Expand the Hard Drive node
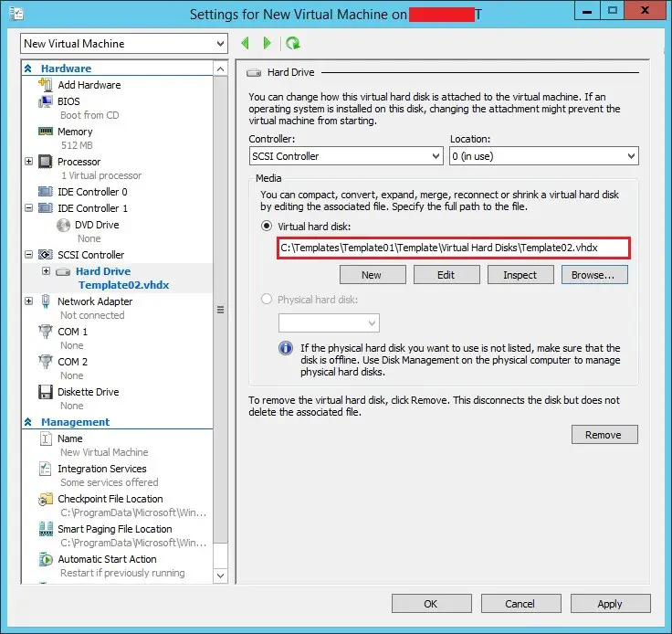 point(47,271)
